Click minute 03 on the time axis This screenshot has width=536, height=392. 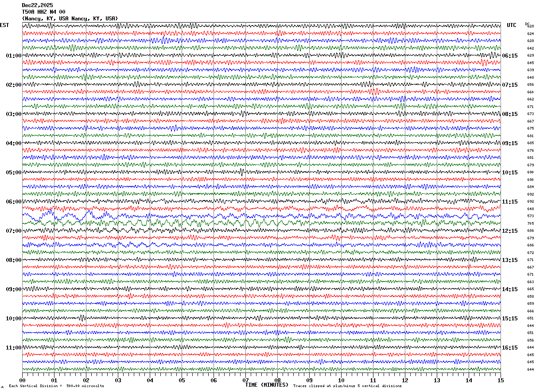pyautogui.click(x=118, y=380)
